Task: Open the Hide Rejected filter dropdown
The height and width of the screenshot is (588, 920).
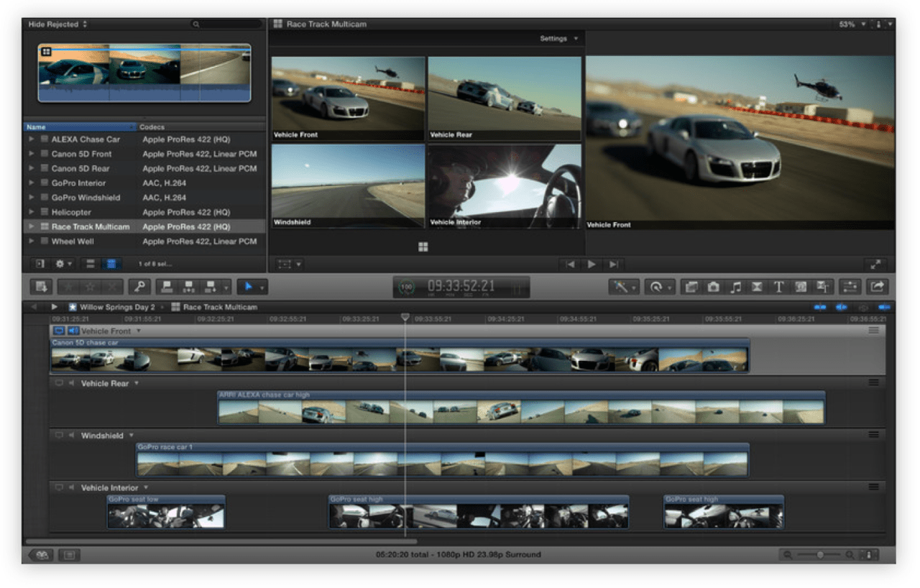Action: tap(58, 24)
